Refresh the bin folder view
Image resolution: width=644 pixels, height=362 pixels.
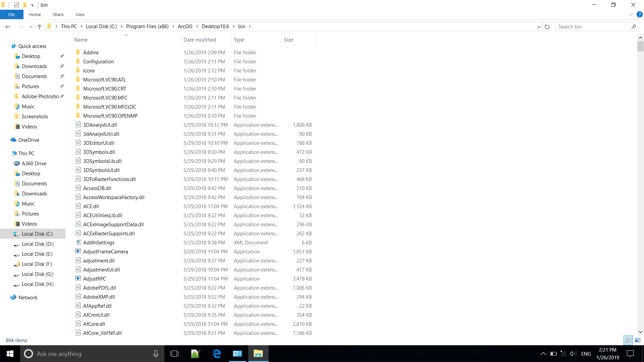coord(547,27)
